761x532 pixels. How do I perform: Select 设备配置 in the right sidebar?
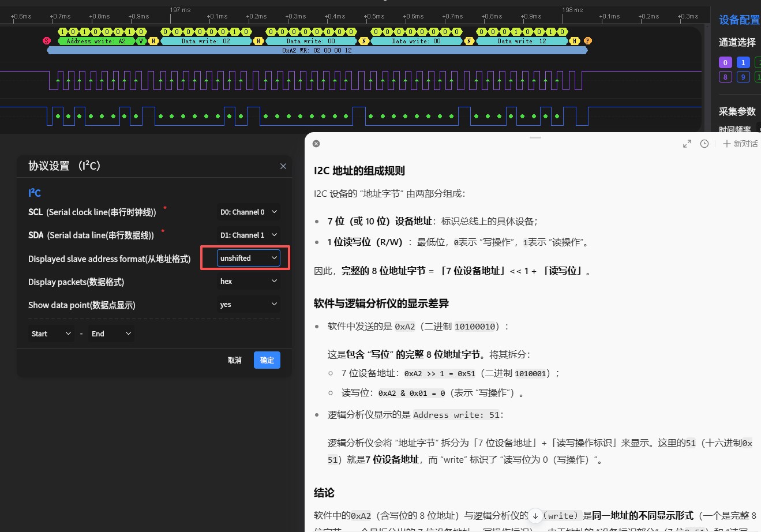pyautogui.click(x=738, y=19)
